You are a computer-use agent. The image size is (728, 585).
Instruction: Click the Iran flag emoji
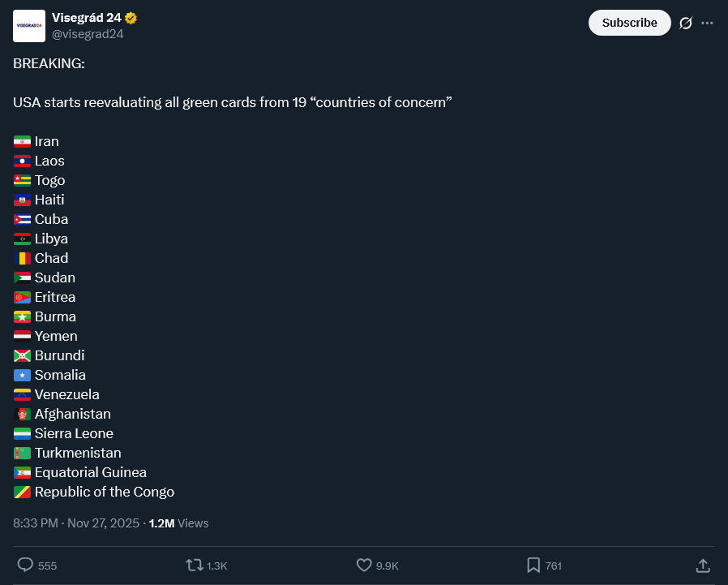[22, 142]
